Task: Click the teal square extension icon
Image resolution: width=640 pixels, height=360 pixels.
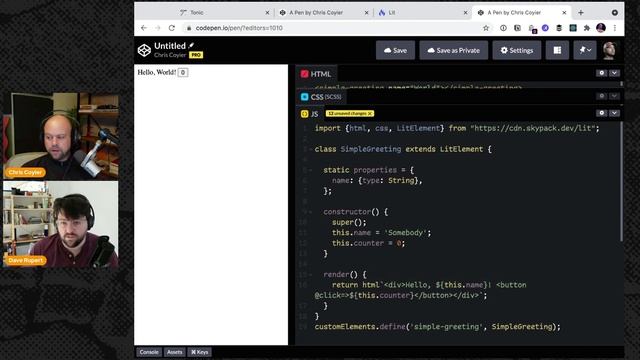Action: click(573, 28)
